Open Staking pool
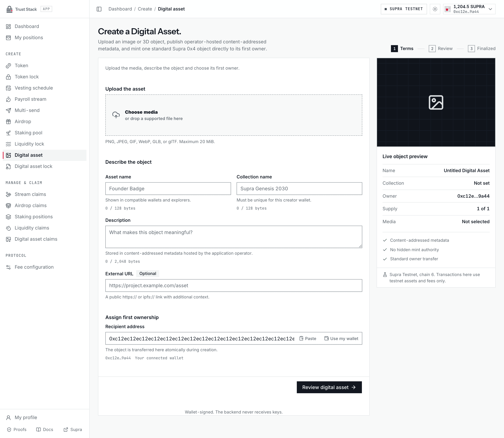Screen dimensions: 504x438 click(44, 133)
